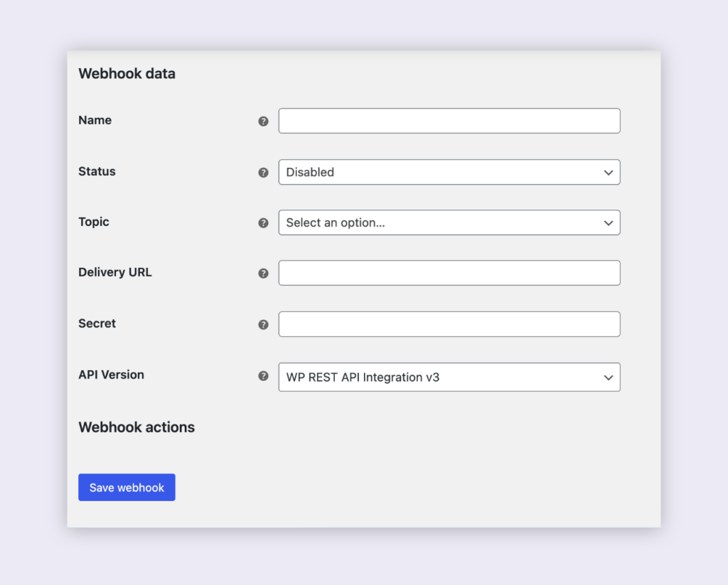Image resolution: width=728 pixels, height=585 pixels.
Task: Click into the Name input field
Action: pyautogui.click(x=449, y=120)
